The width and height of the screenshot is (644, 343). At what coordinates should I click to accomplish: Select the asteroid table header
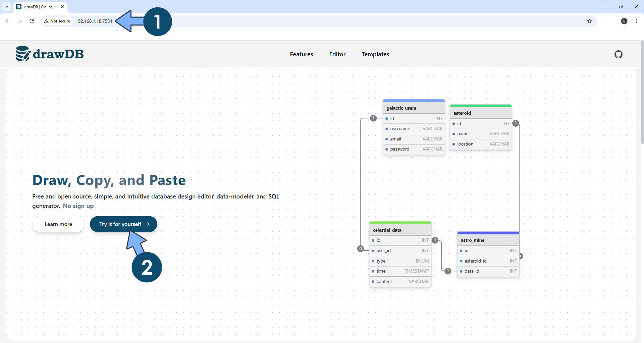(481, 113)
